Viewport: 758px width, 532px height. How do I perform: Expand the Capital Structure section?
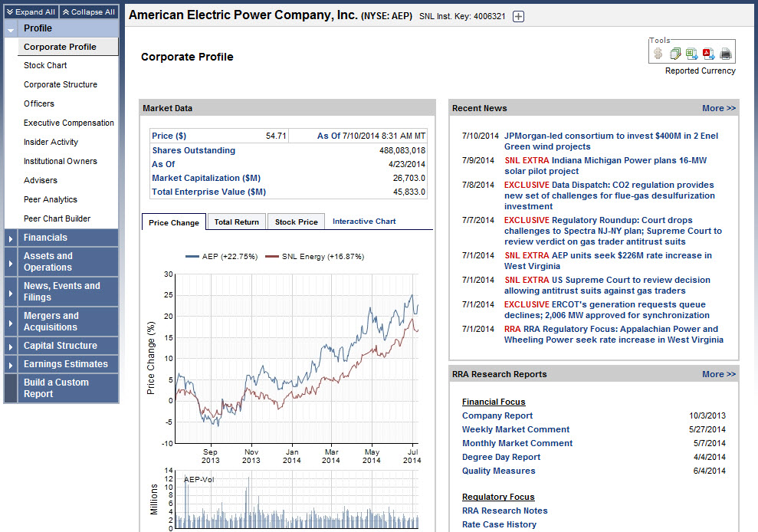coord(11,346)
